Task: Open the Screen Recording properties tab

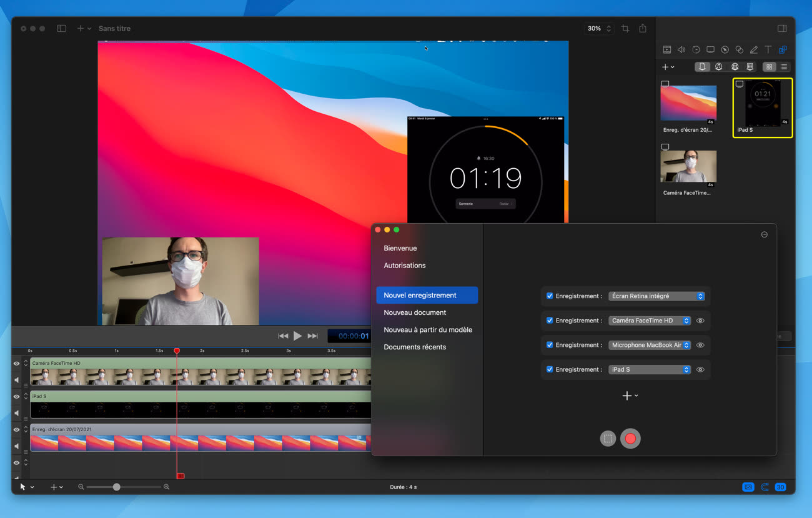Action: point(710,49)
